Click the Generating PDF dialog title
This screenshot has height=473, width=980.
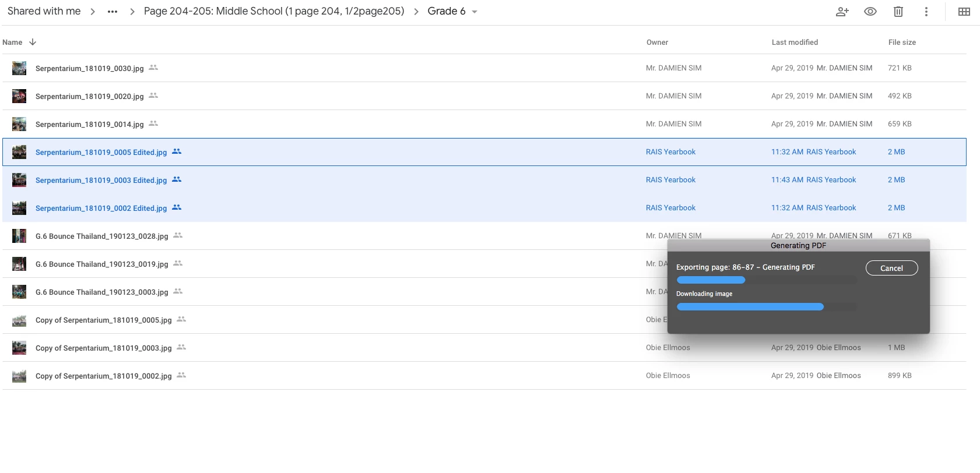798,246
